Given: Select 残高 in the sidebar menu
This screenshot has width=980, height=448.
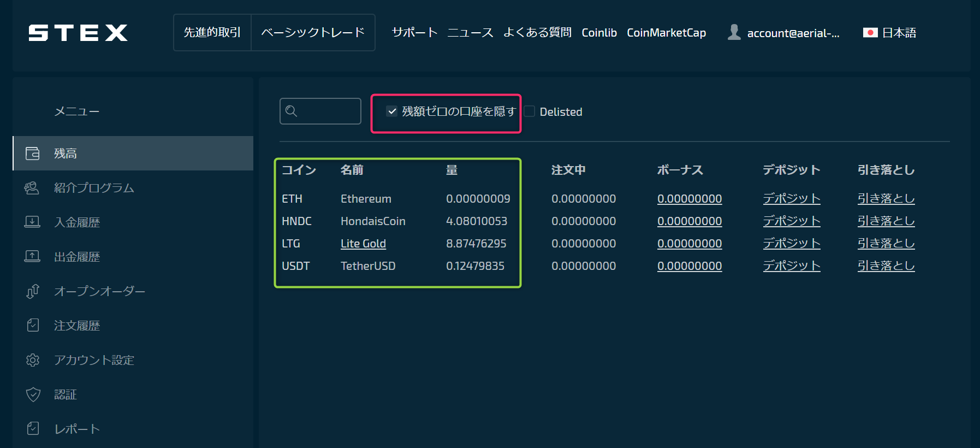Looking at the screenshot, I should tap(133, 154).
